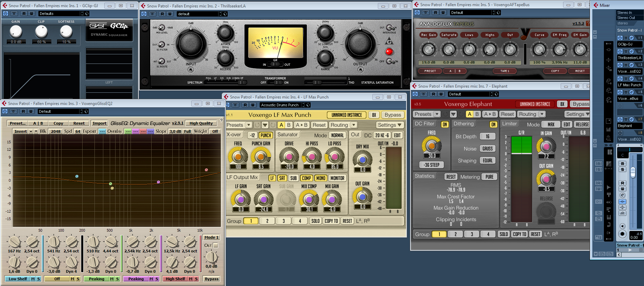Open edit icon for ThrillseekerLA insert slot

pyautogui.click(x=631, y=52)
